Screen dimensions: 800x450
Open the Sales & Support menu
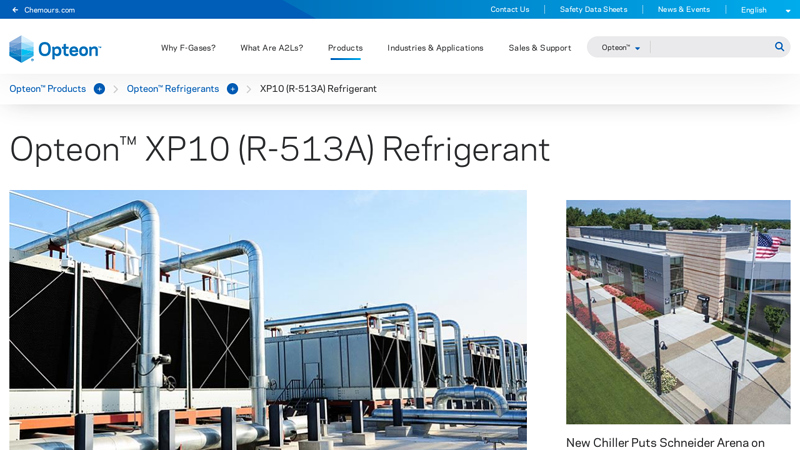pos(540,48)
